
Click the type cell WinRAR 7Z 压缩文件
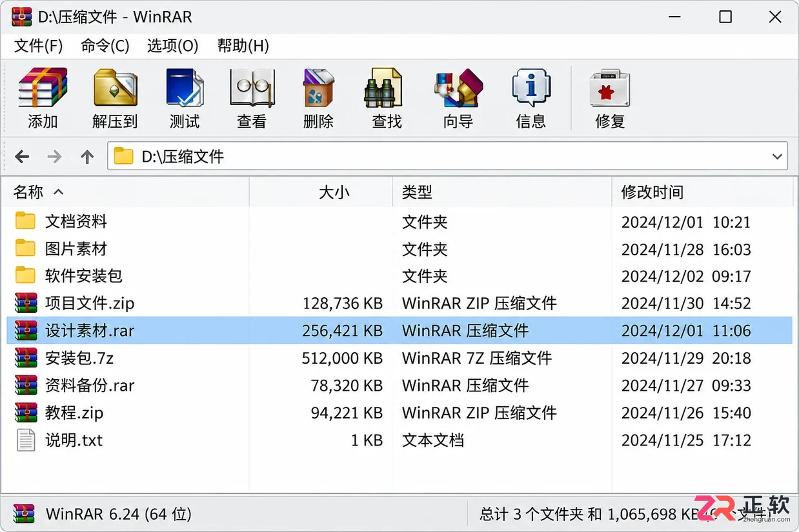point(477,358)
